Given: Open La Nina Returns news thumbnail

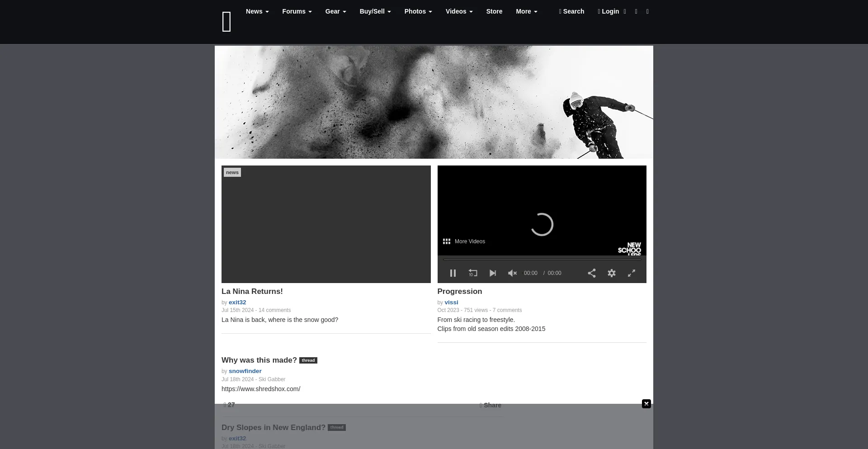Looking at the screenshot, I should [326, 224].
